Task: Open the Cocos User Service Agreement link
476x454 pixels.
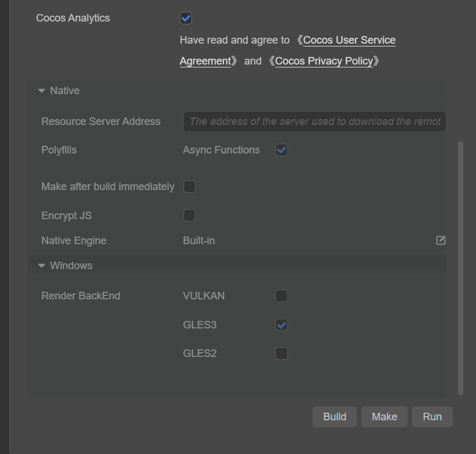Action: (x=349, y=40)
